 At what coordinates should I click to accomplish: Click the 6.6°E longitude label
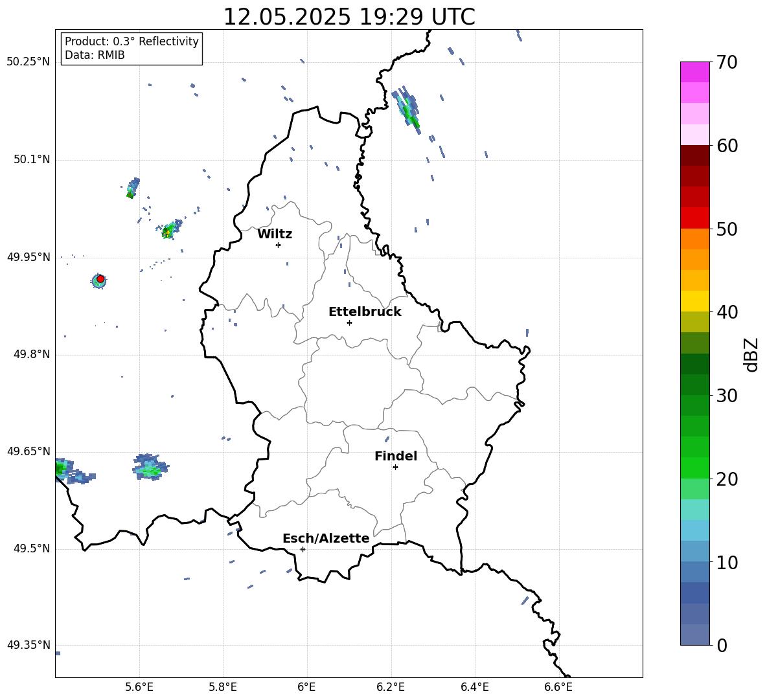pyautogui.click(x=558, y=687)
